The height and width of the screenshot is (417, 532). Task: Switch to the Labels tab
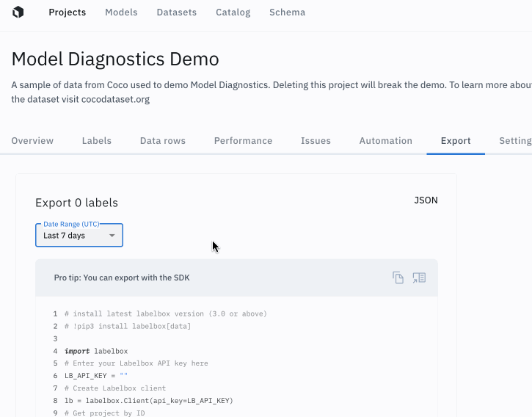(97, 140)
